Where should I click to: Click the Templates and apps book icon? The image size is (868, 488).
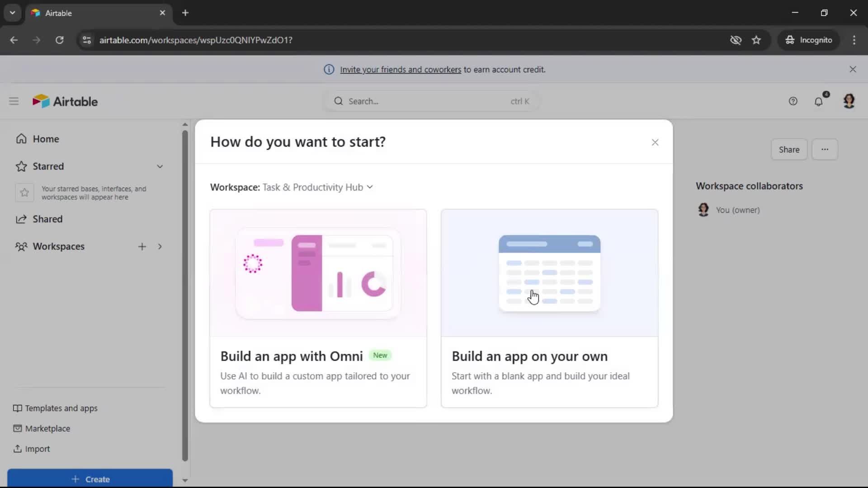coord(17,408)
